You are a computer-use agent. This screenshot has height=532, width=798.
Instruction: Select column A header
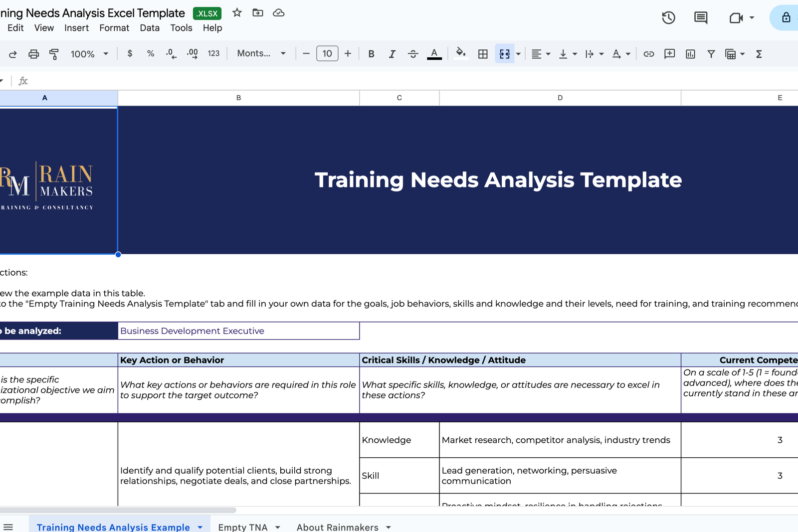59,98
